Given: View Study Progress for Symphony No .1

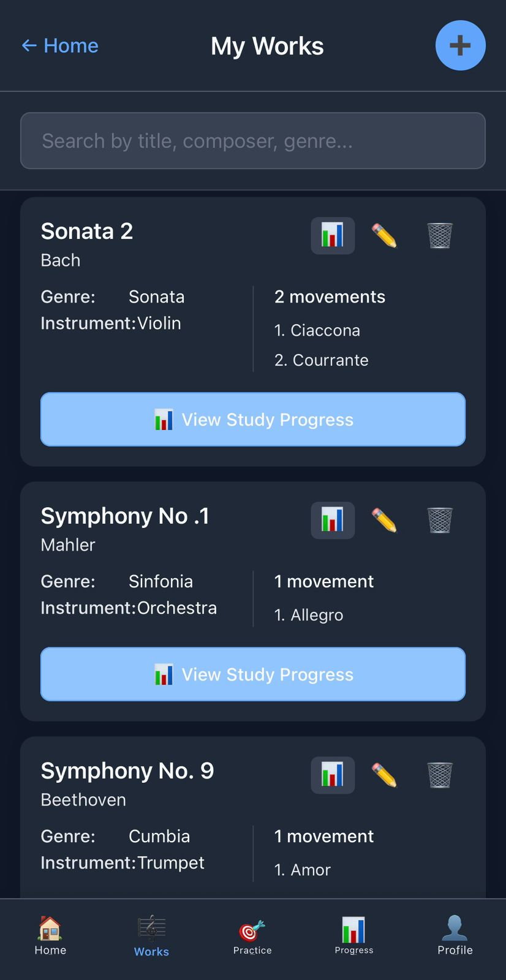Looking at the screenshot, I should coord(253,674).
